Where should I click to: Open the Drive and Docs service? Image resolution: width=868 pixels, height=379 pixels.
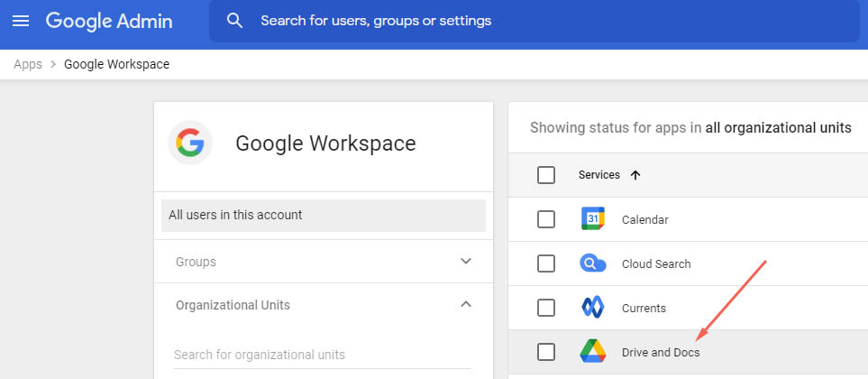[x=661, y=353]
